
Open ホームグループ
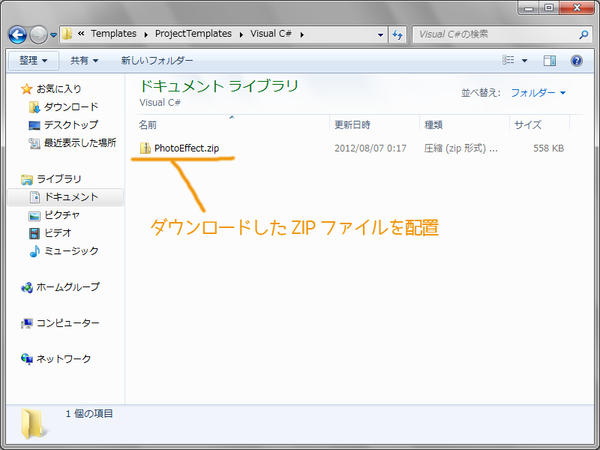point(68,287)
